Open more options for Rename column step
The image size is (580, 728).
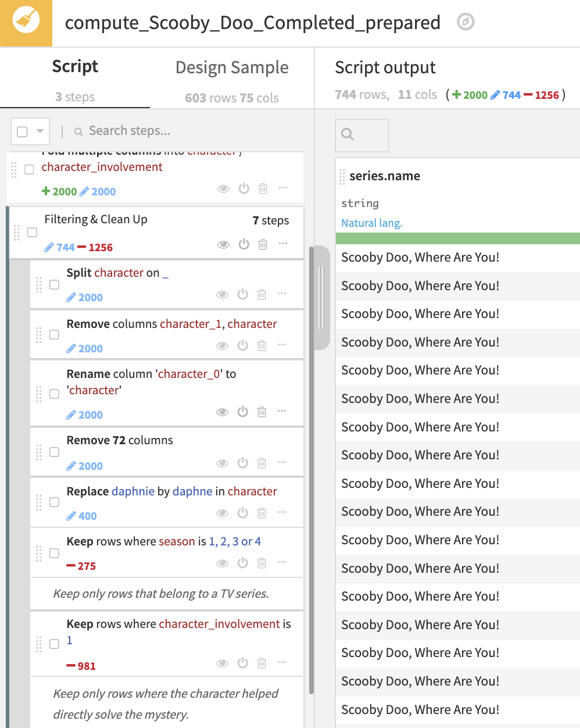(x=282, y=411)
